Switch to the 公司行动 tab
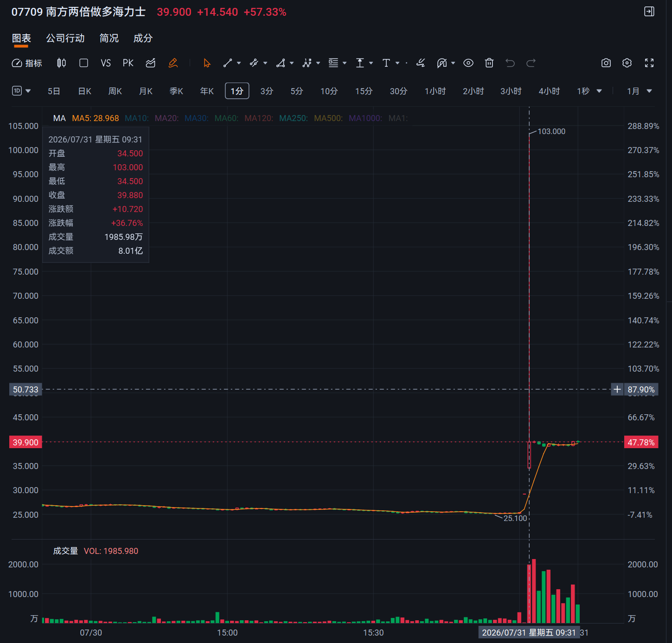 [x=65, y=38]
